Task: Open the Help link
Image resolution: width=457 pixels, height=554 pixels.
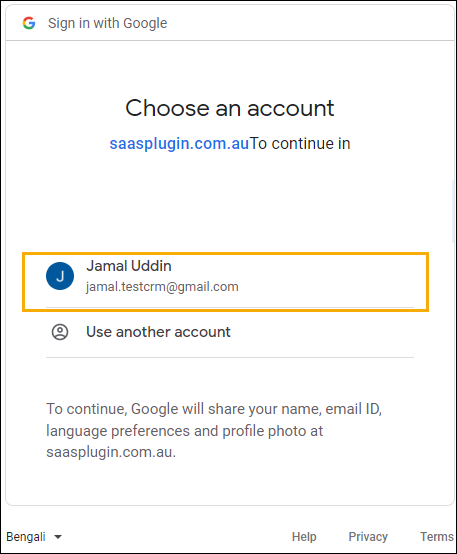Action: [x=304, y=537]
